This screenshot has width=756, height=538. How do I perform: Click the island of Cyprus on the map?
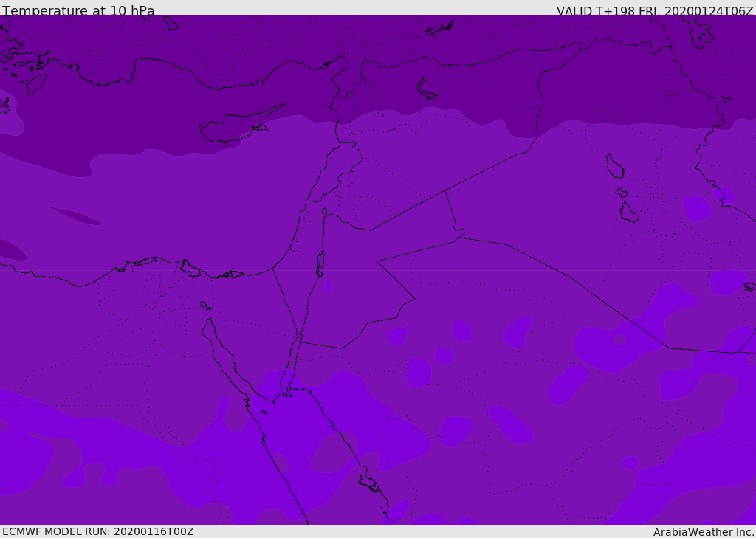(x=237, y=127)
